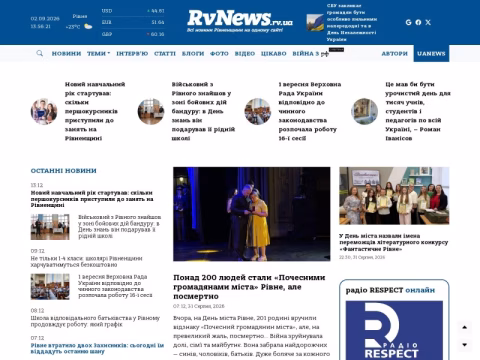Click the GBP exchange rate row
The image size is (480, 360).
click(133, 34)
